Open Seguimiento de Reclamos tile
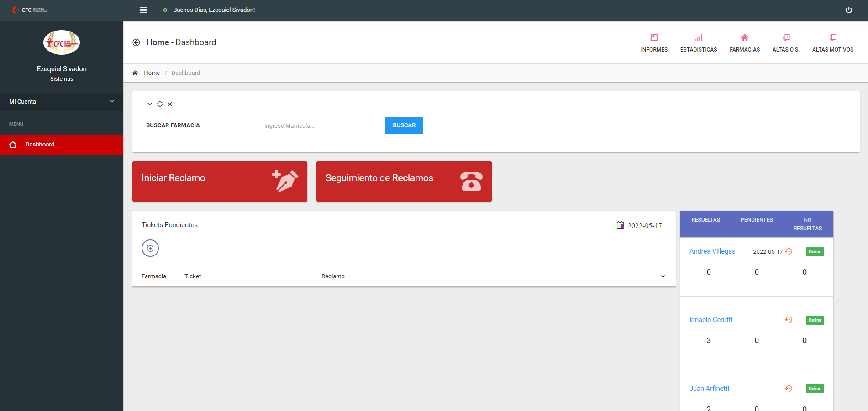This screenshot has width=868, height=411. tap(404, 182)
